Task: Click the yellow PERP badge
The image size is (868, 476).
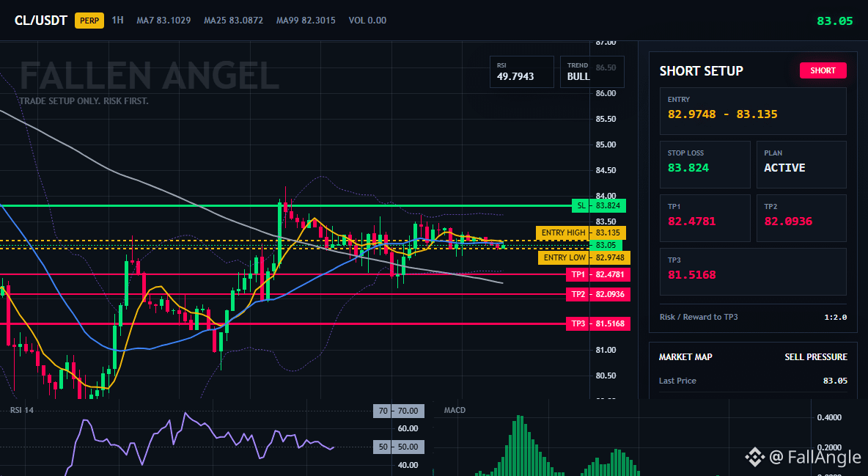Action: [x=89, y=21]
